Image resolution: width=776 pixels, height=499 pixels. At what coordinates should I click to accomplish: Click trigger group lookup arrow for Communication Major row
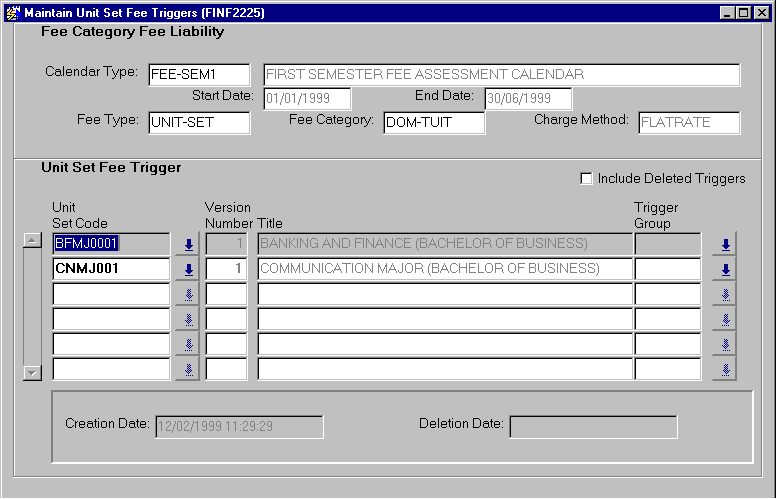pyautogui.click(x=726, y=269)
